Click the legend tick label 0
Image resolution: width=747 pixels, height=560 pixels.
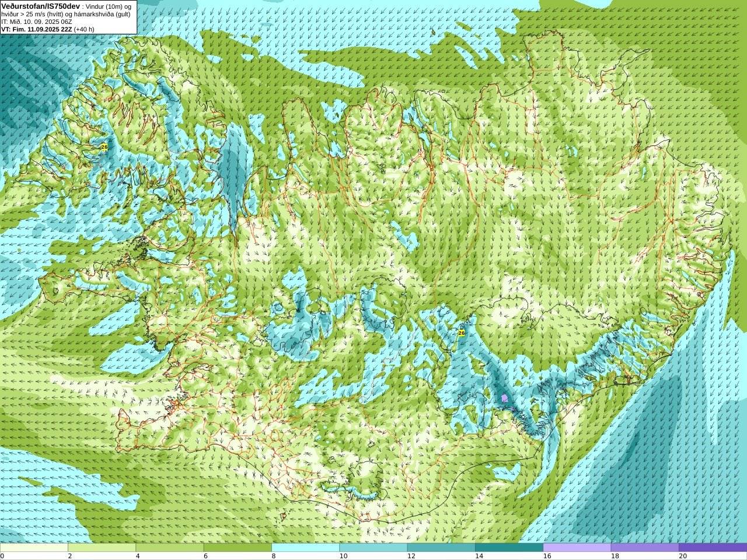pos(2,556)
